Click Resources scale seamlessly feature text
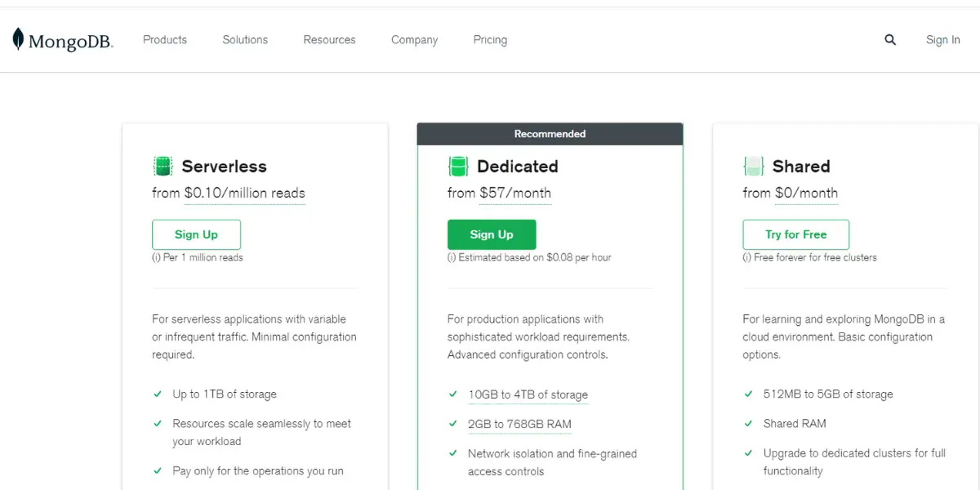Screen dimensions: 980x490 (261, 433)
